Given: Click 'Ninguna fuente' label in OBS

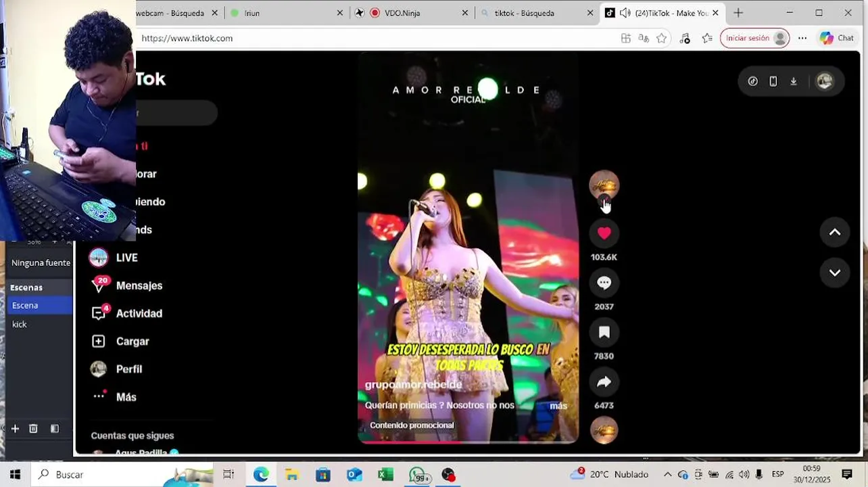Looking at the screenshot, I should 41,262.
